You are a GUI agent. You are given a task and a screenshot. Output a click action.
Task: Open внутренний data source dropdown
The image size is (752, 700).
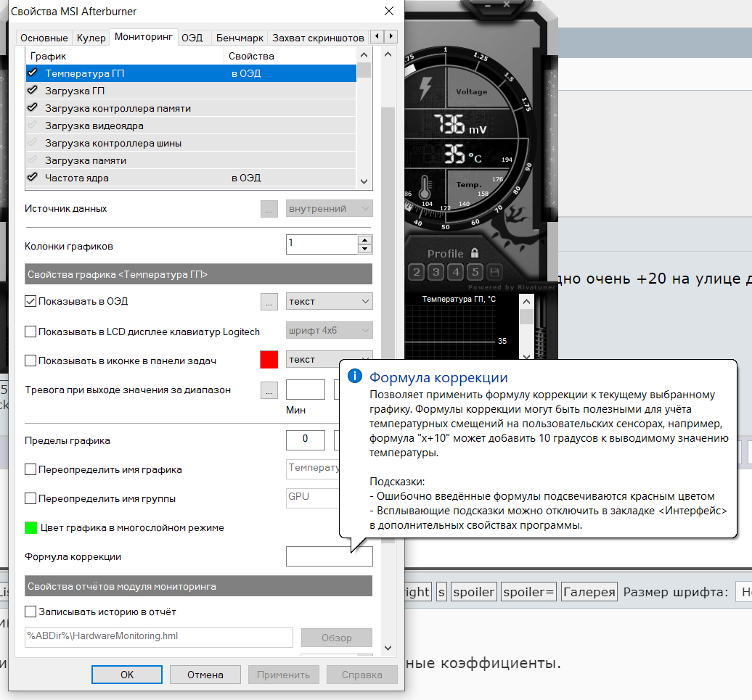329,209
